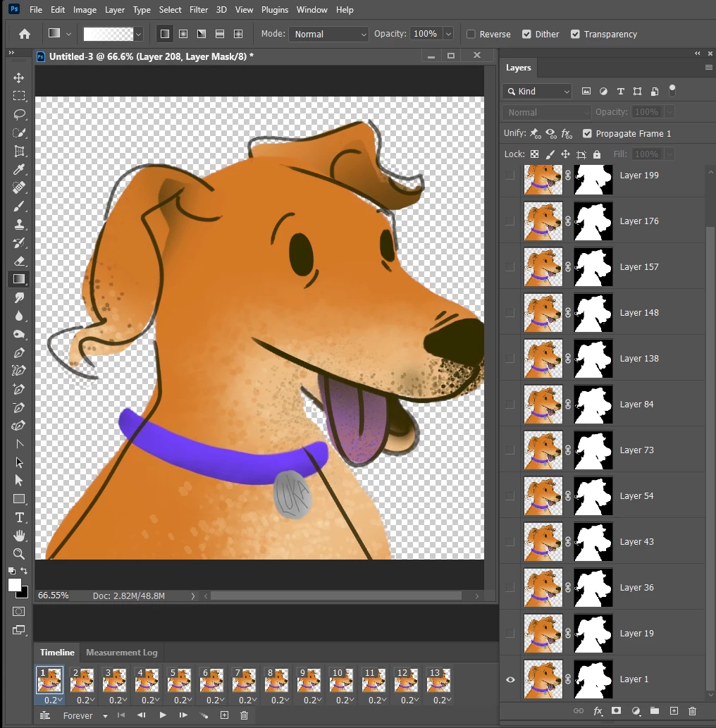Viewport: 716px width, 728px height.
Task: Delete selected frame in Timeline
Action: pyautogui.click(x=245, y=715)
